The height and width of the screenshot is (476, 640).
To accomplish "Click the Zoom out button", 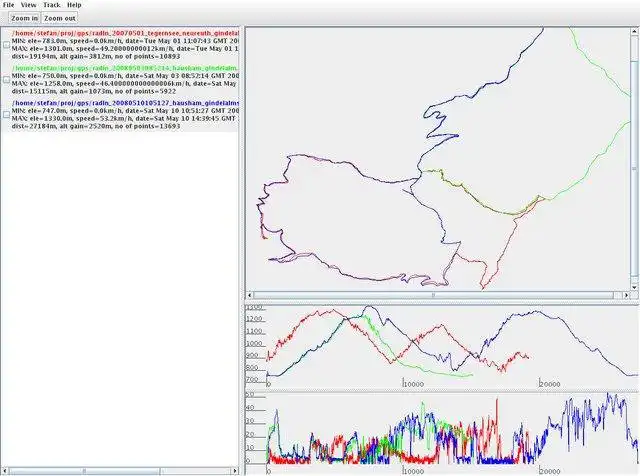I will click(x=60, y=18).
